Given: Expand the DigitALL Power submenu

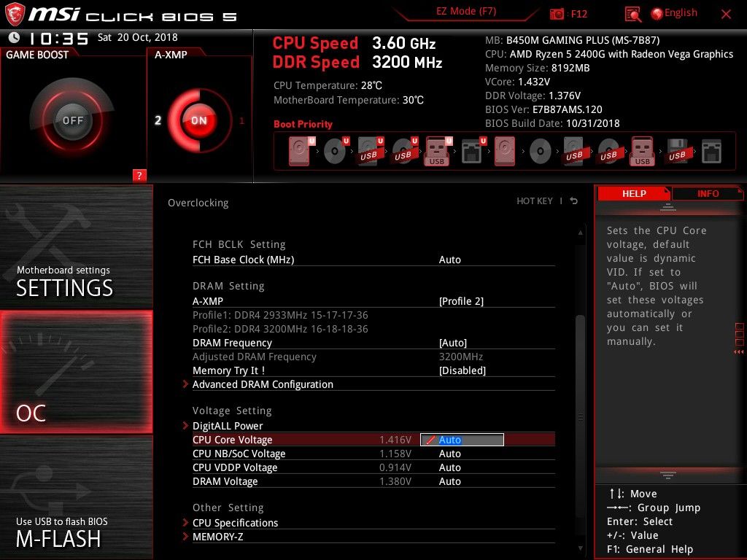Looking at the screenshot, I should coord(228,426).
